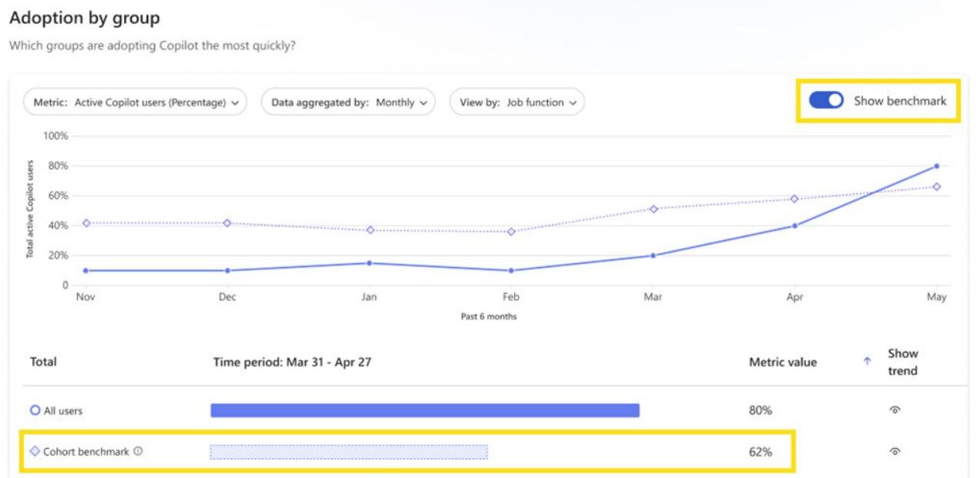Screen dimensions: 980x478
Task: Click the info icon beside Cohort benchmark
Action: pyautogui.click(x=139, y=451)
